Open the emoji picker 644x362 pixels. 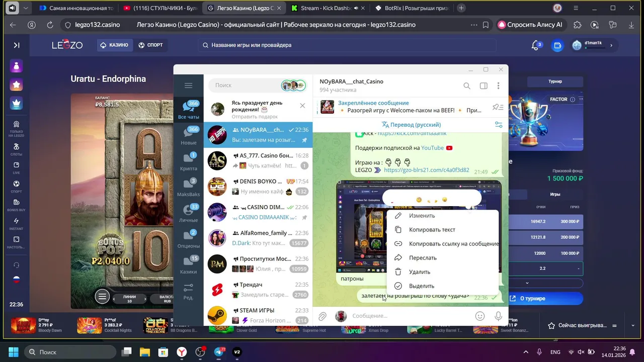point(480,316)
